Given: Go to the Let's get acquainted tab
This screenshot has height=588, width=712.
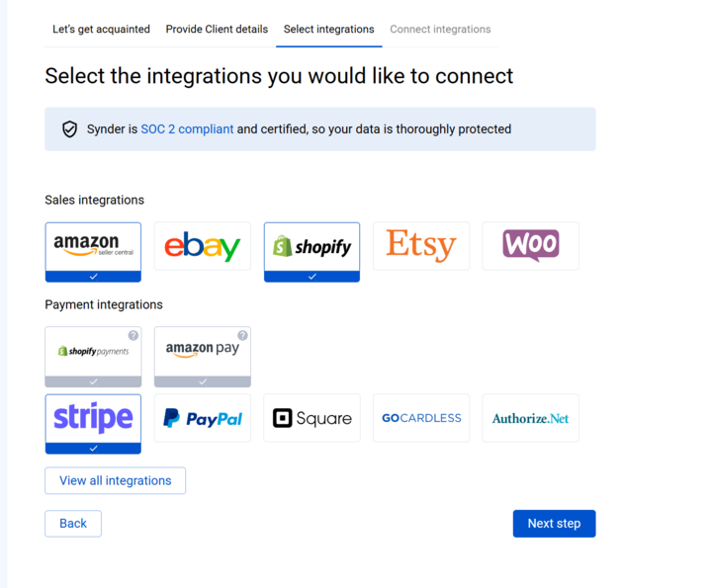Looking at the screenshot, I should [x=101, y=30].
